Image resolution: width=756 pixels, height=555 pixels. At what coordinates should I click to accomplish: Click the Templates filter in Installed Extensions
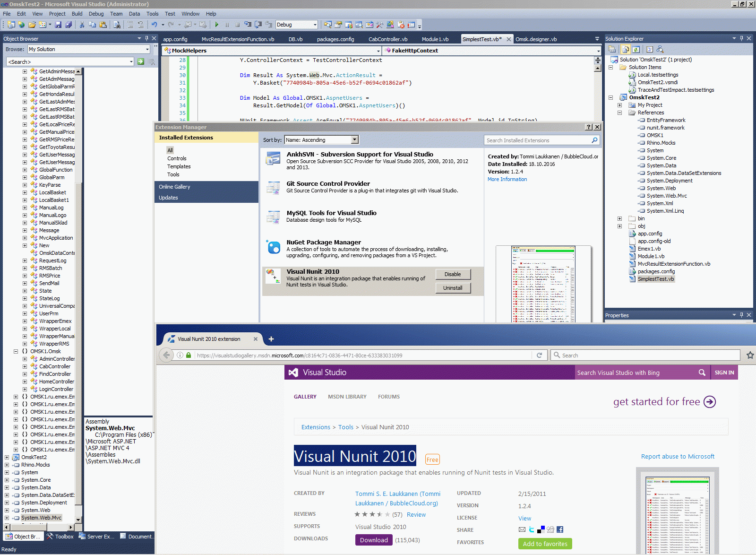(x=179, y=166)
